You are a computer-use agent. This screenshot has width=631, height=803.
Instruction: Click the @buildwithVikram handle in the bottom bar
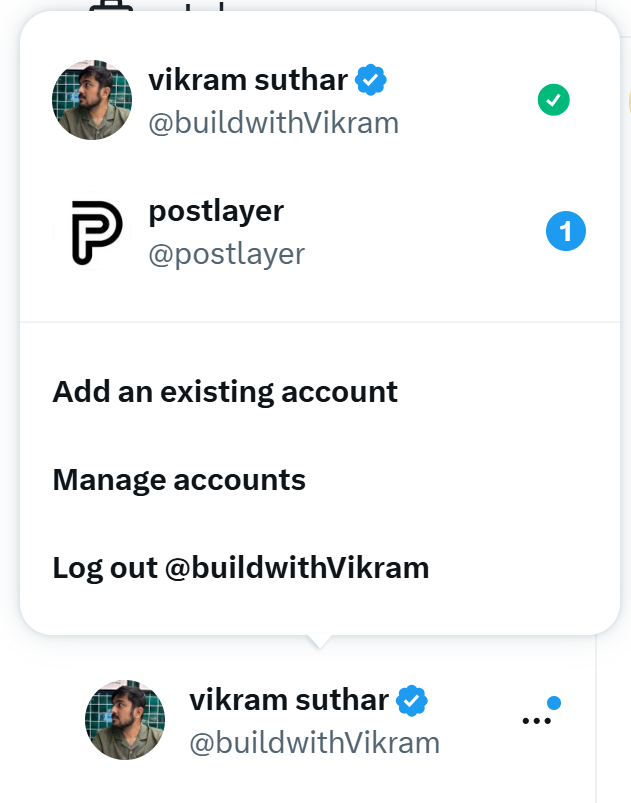[314, 743]
